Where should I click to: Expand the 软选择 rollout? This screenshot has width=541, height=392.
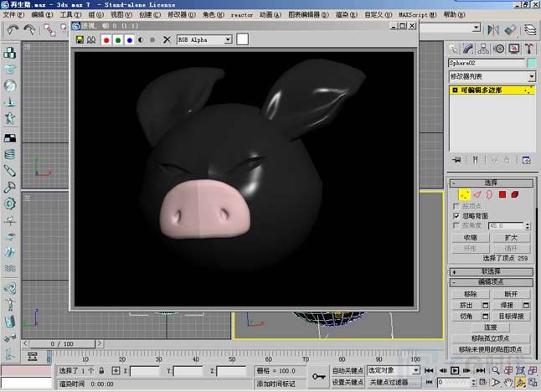491,271
